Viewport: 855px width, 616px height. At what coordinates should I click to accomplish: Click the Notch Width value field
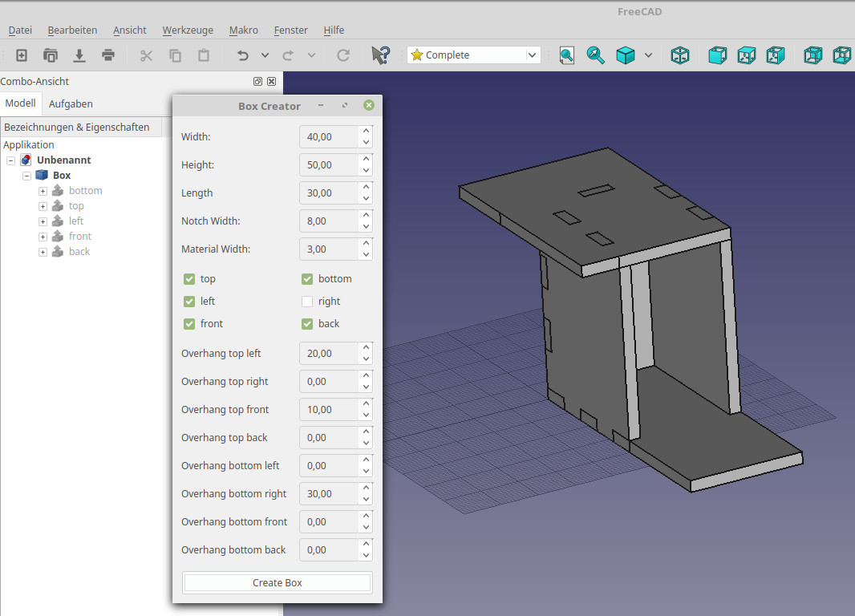(x=329, y=221)
